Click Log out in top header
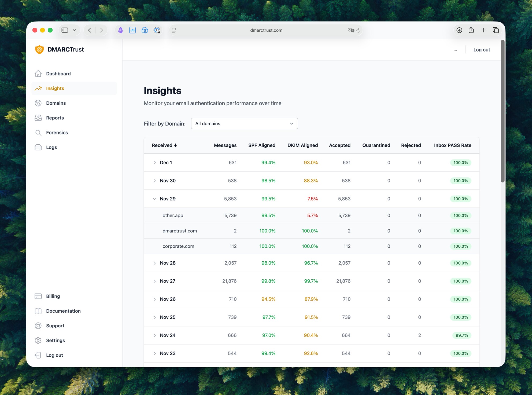 (481, 50)
